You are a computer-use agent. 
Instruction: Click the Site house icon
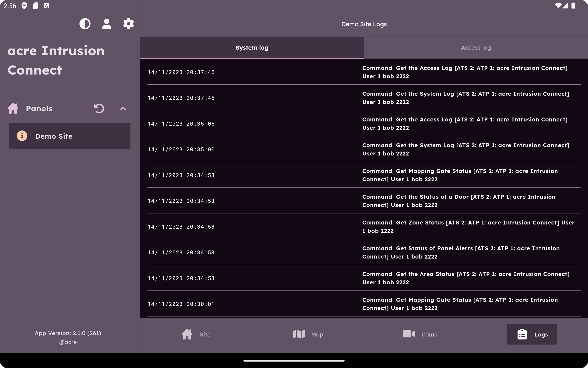(x=187, y=334)
